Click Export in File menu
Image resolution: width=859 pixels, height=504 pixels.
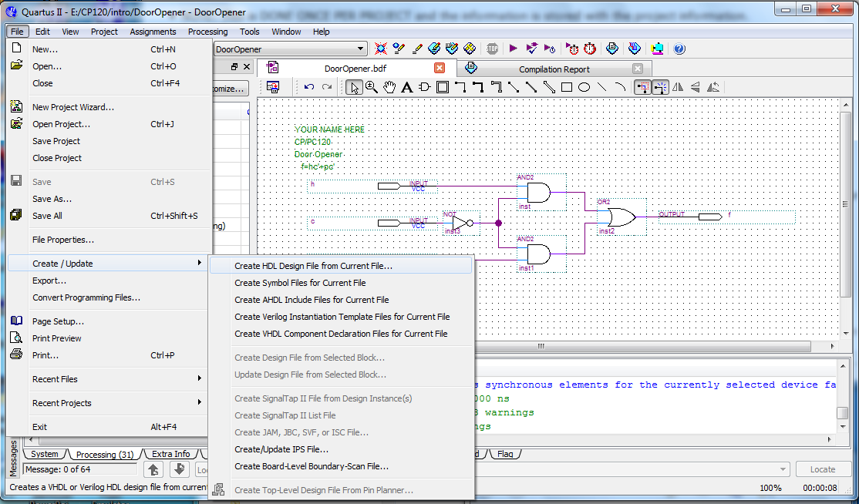109,281
